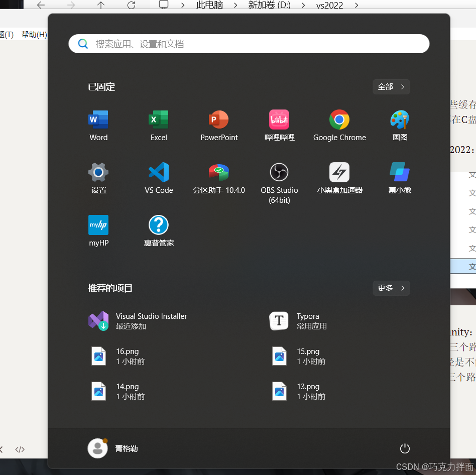
Task: Open Google Chrome
Action: click(x=339, y=126)
